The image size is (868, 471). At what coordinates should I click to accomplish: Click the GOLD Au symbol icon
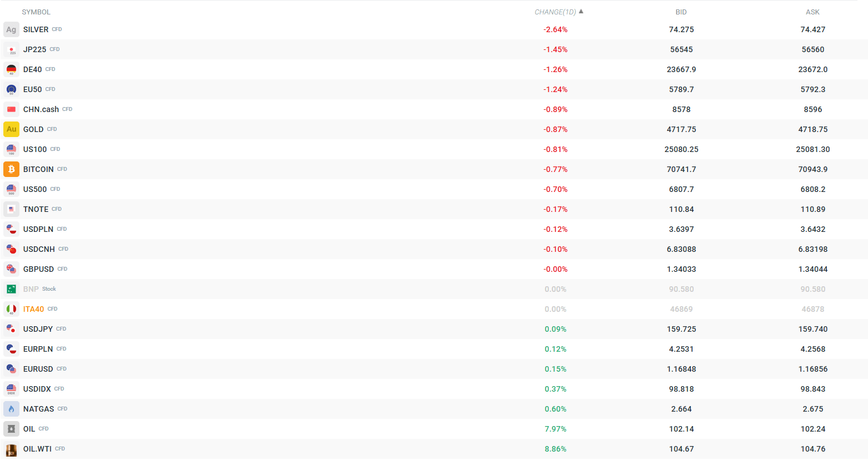tap(11, 129)
